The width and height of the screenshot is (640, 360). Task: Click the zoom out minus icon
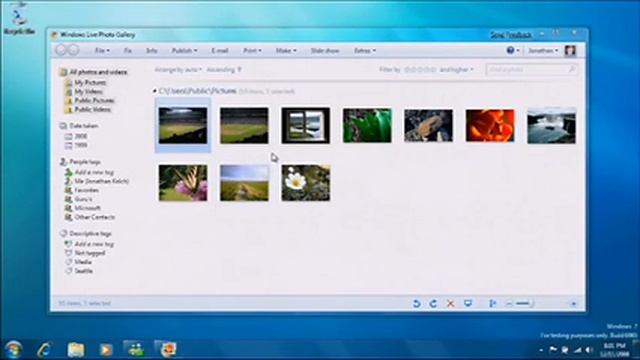(509, 303)
